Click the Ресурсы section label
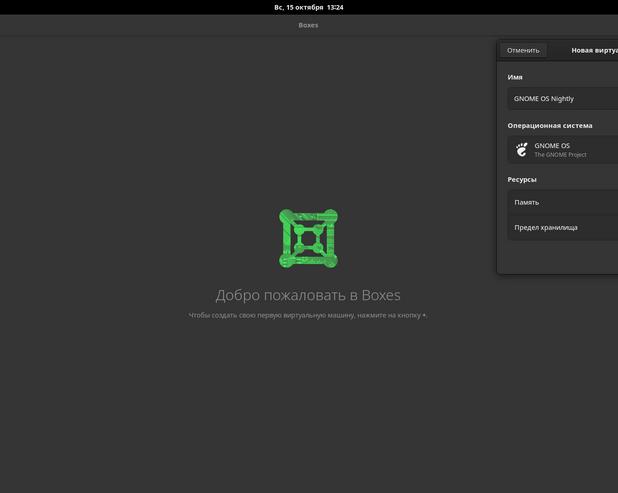Viewport: 618px width, 493px height. click(x=522, y=180)
